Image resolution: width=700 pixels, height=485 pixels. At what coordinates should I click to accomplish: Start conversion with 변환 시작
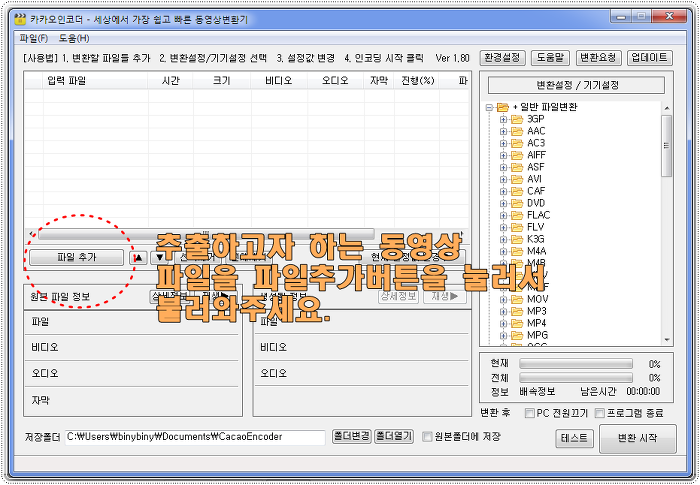[x=638, y=438]
